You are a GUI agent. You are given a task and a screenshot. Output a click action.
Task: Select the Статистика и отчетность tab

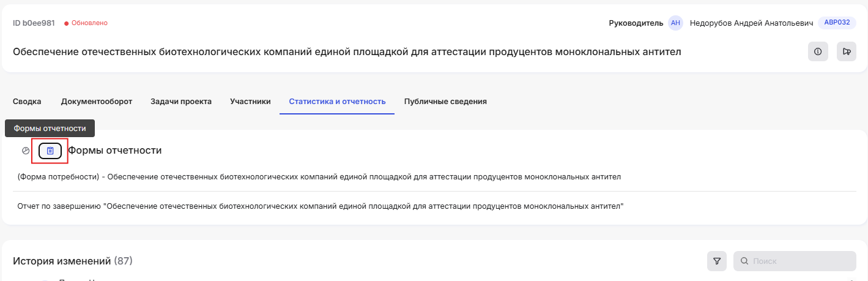[337, 102]
